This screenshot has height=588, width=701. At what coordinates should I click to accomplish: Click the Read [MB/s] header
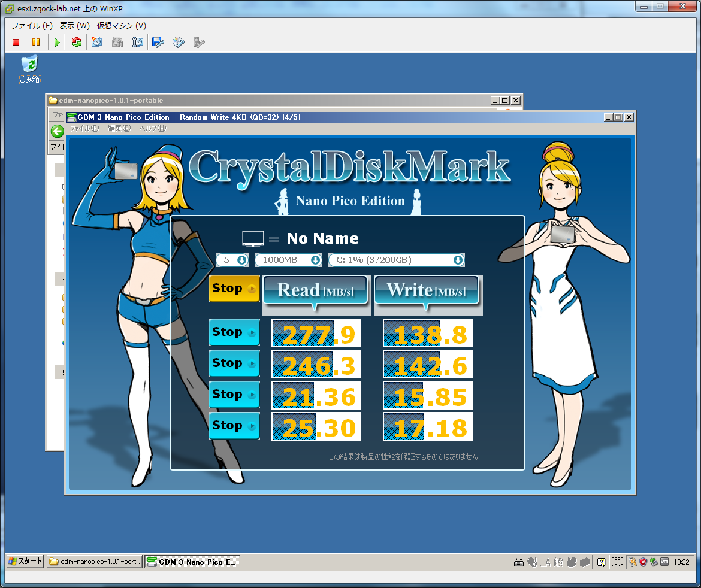316,292
